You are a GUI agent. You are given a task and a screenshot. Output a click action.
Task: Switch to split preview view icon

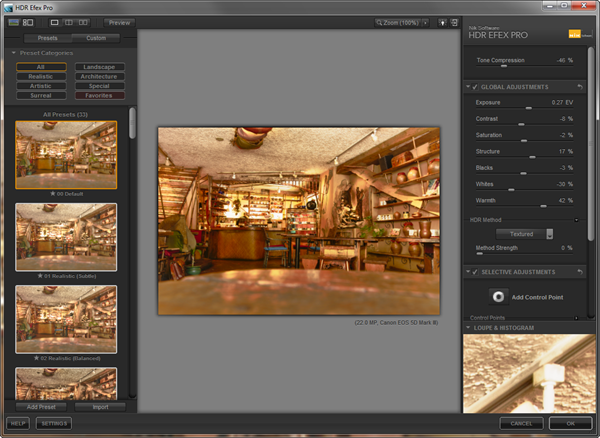click(x=70, y=21)
